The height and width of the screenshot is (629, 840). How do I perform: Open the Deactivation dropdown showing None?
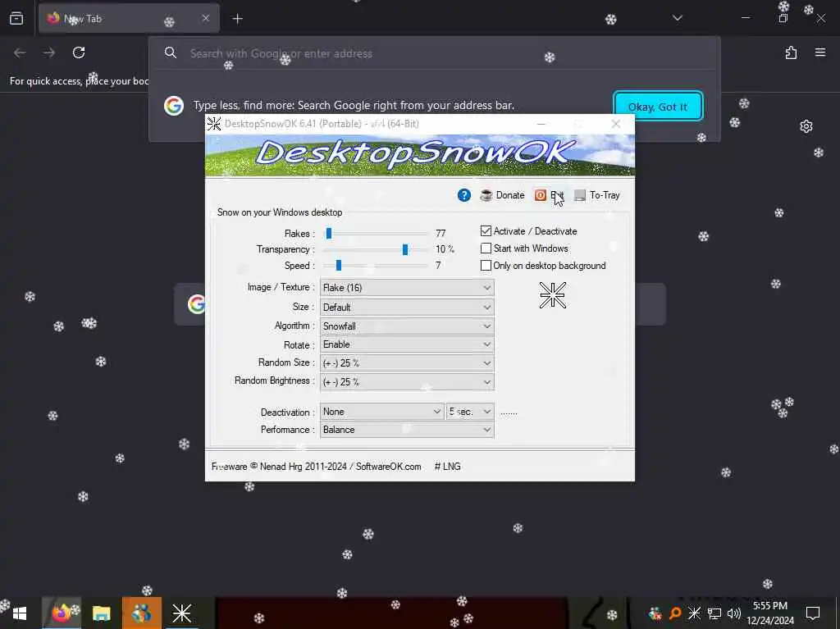(x=382, y=412)
